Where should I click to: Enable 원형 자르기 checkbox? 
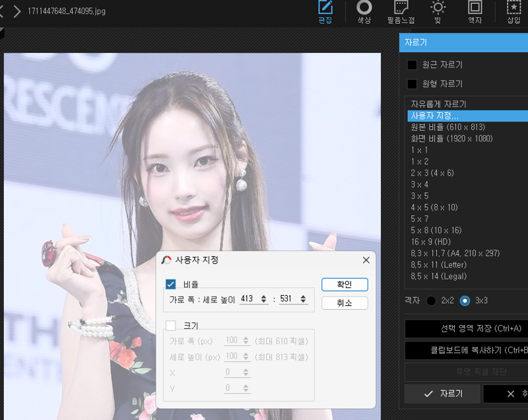412,83
